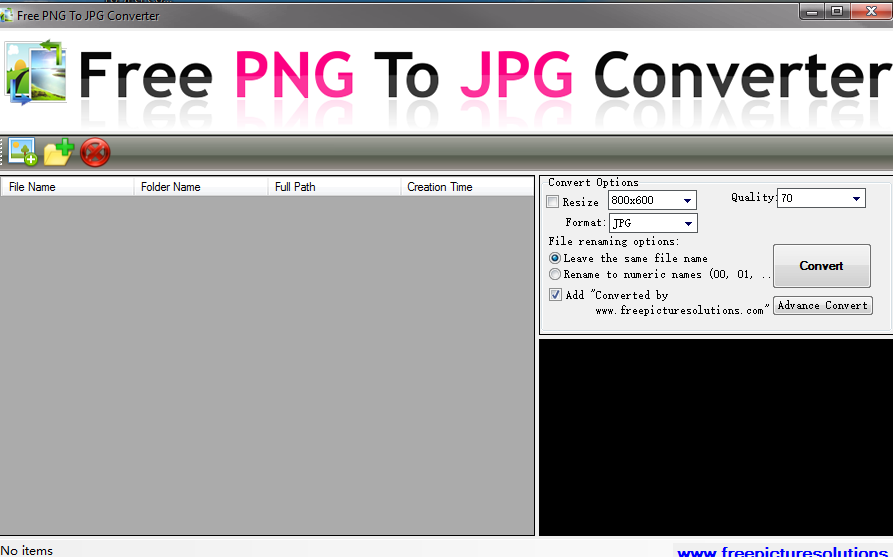The image size is (893, 557).
Task: Uncheck the Add "Converted by" checkbox
Action: [555, 294]
